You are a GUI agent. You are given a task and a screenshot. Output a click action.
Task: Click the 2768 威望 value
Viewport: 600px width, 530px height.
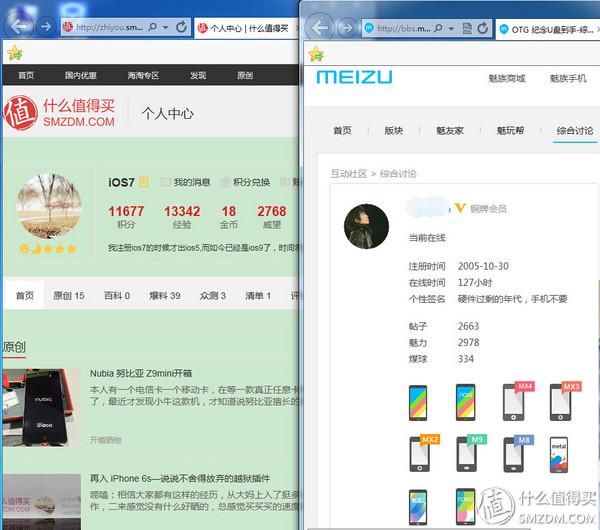pos(272,211)
